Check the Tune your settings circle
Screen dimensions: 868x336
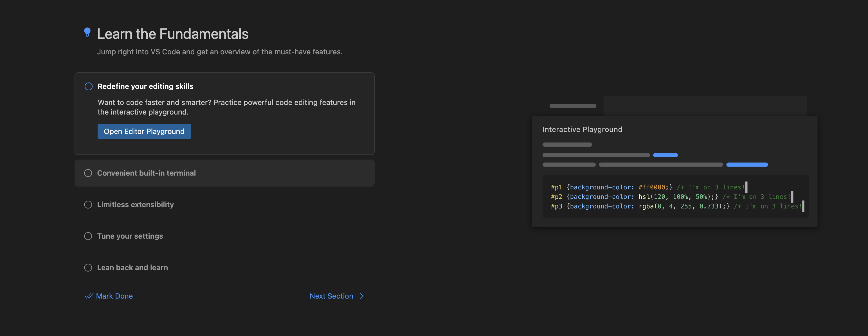[88, 236]
